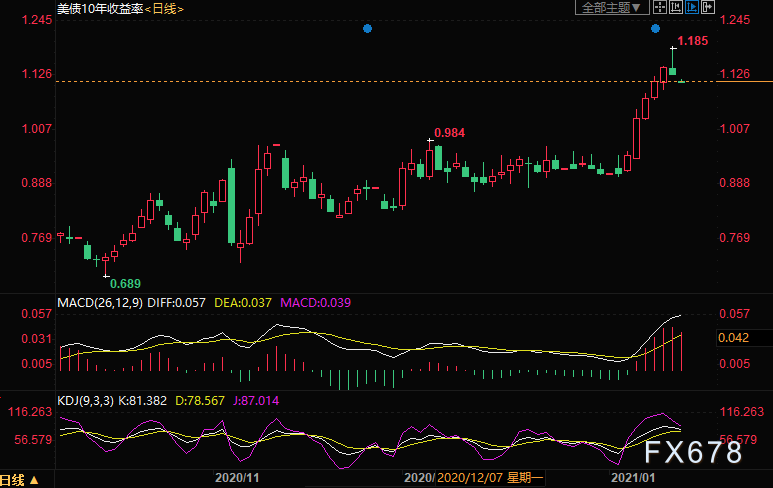Click the orange 0.042 MACD axis marker
The width and height of the screenshot is (773, 488).
coord(734,338)
